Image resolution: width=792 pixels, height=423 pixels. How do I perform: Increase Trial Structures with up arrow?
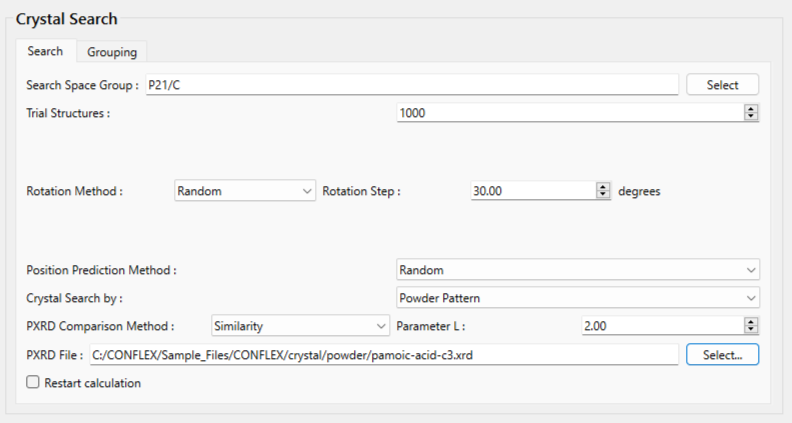click(x=751, y=109)
